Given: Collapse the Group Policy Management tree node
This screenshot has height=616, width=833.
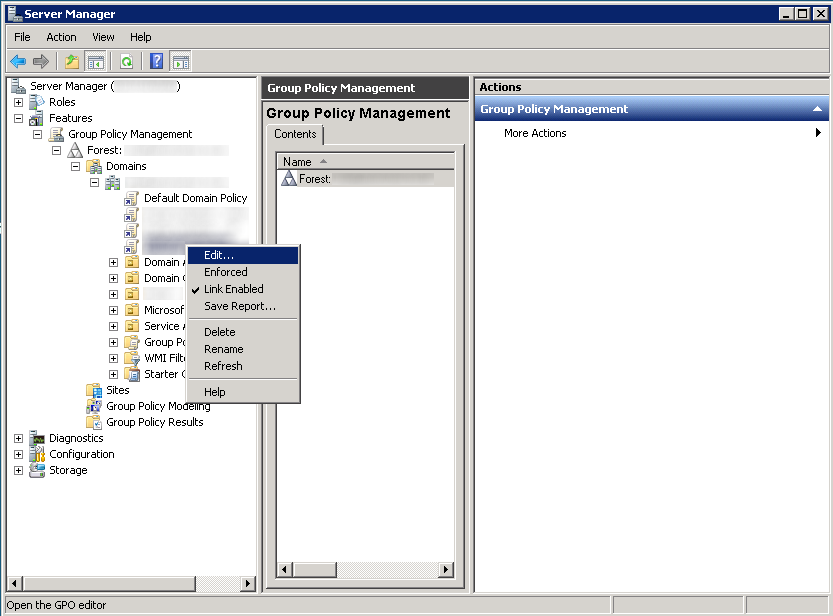Looking at the screenshot, I should (x=37, y=134).
